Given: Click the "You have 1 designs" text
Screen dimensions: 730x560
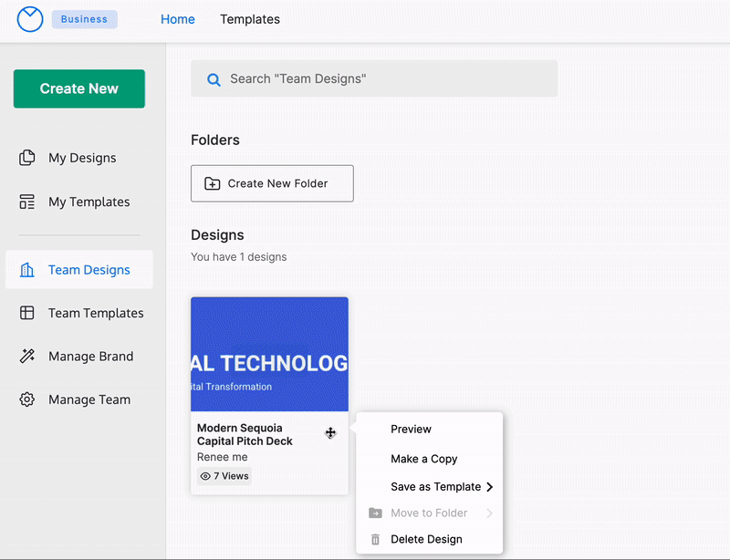Looking at the screenshot, I should pyautogui.click(x=239, y=257).
